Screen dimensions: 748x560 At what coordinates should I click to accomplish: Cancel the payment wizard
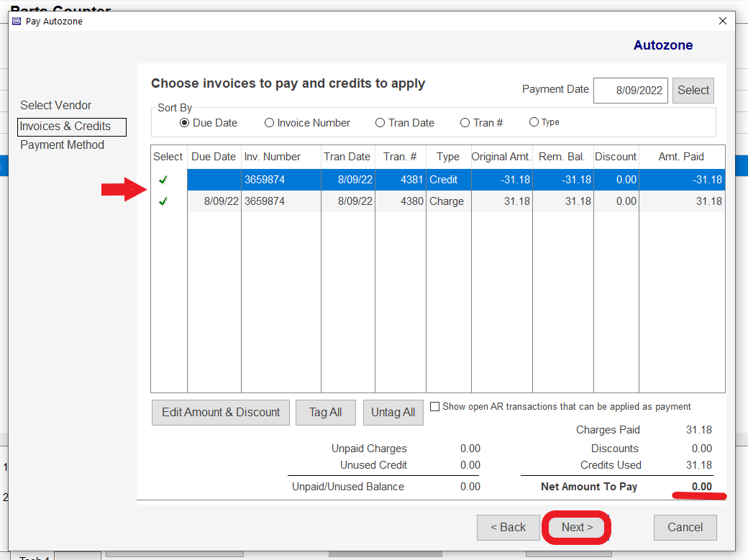[685, 527]
